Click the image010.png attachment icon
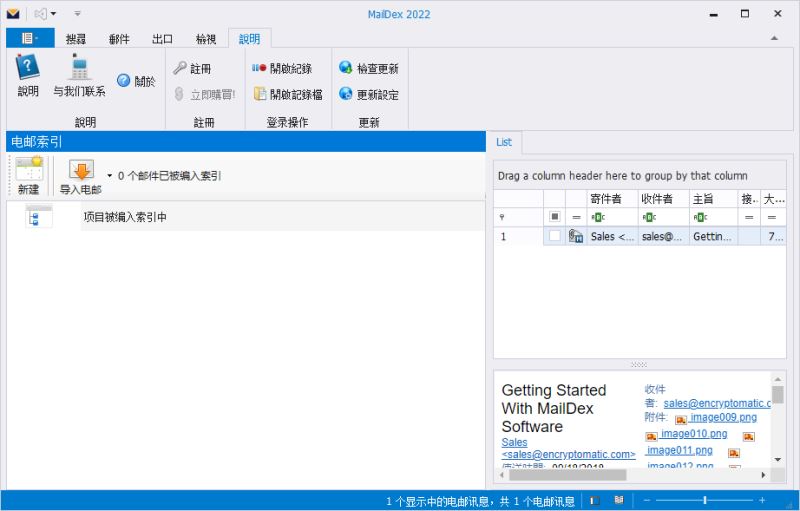Screen dimensions: 800x511 tap(651, 437)
